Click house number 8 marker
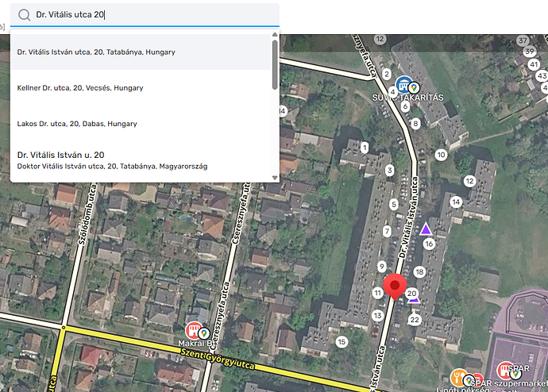The height and width of the screenshot is (392, 548). pyautogui.click(x=415, y=123)
